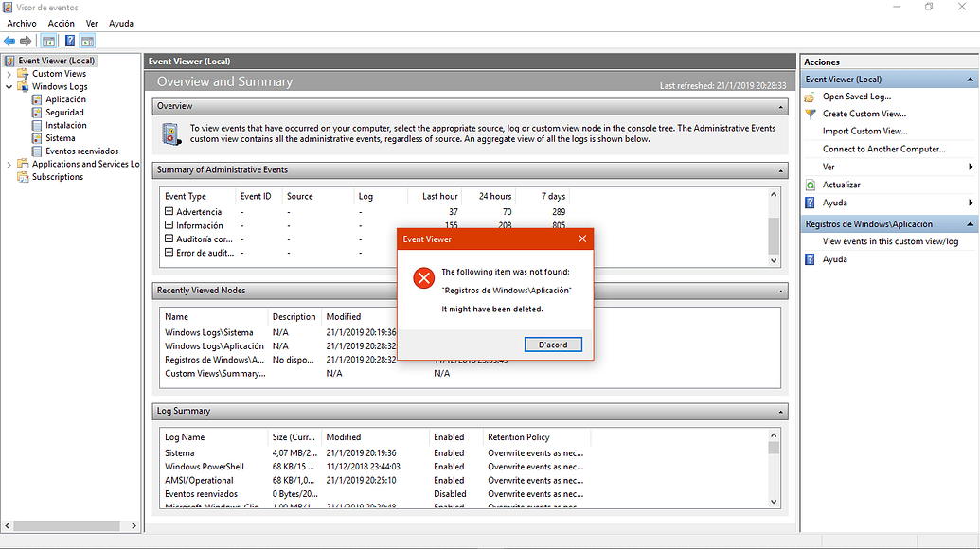Image resolution: width=980 pixels, height=549 pixels.
Task: Click the Ayuda icon under Registros de Windows\Aplicación
Action: pyautogui.click(x=810, y=259)
